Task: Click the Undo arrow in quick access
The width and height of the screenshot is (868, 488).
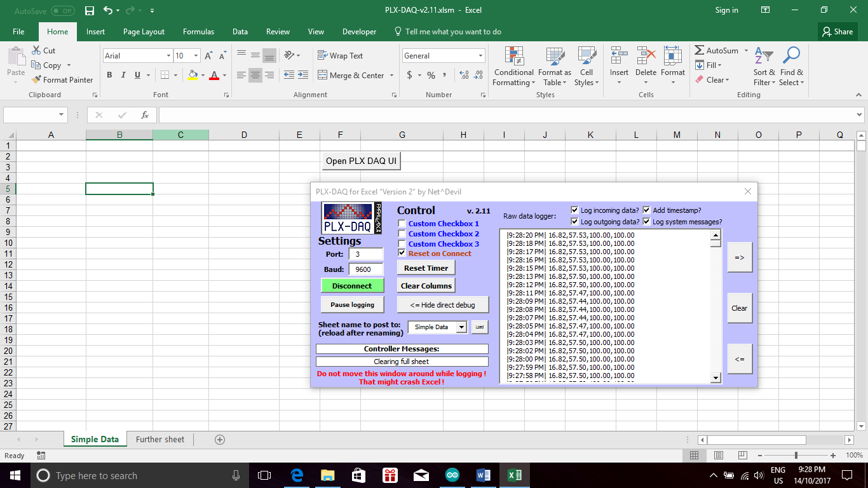Action: 107,10
